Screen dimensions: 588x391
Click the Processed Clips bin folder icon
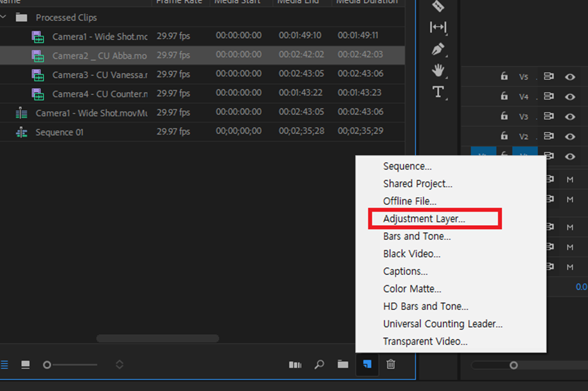[22, 17]
